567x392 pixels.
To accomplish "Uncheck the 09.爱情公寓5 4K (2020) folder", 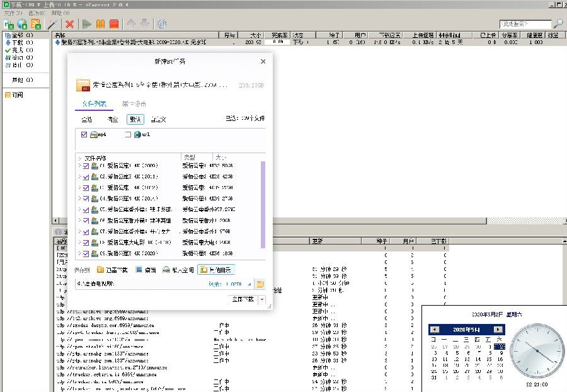I will click(86, 253).
